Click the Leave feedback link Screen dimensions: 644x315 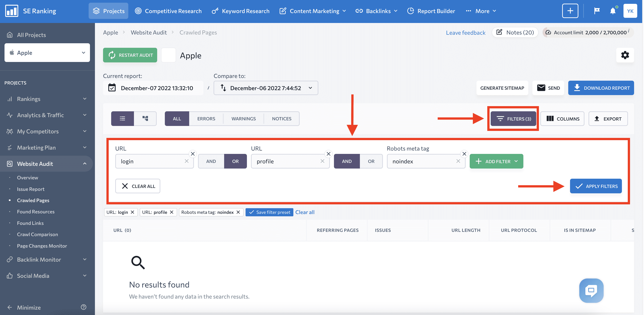(465, 32)
